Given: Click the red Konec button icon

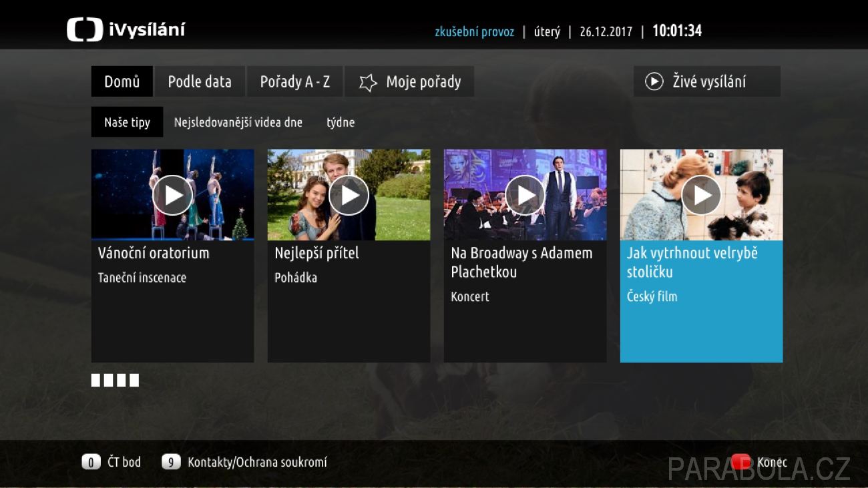Looking at the screenshot, I should coord(741,461).
